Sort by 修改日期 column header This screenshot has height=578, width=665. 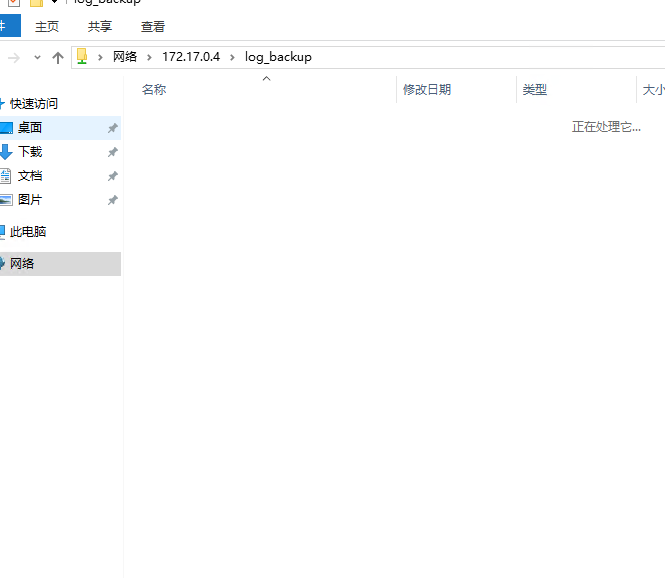point(427,89)
